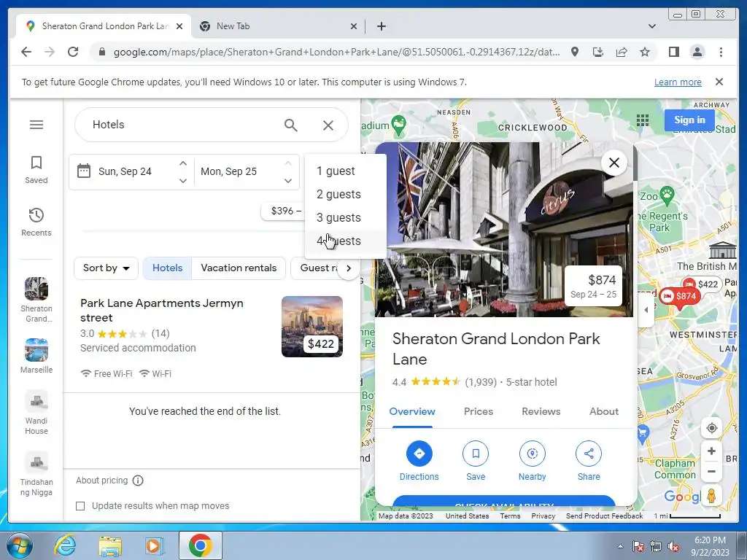Choose 2 guests option
747x560 pixels.
pyautogui.click(x=345, y=194)
